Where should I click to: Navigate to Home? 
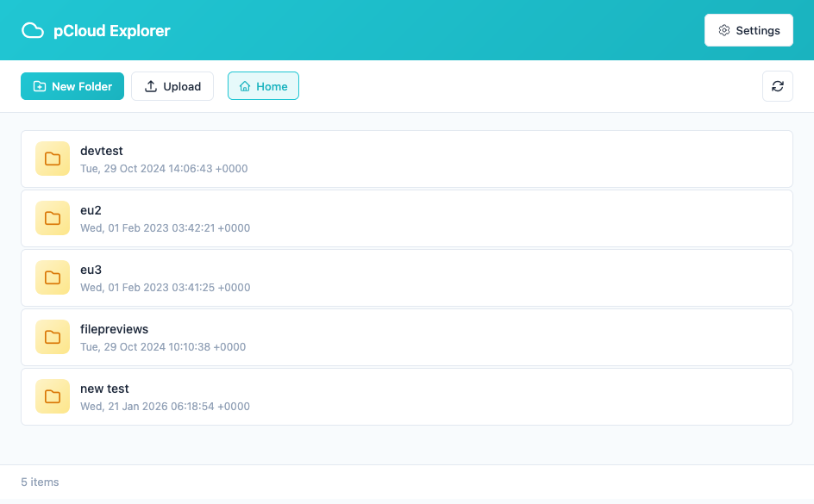point(263,86)
